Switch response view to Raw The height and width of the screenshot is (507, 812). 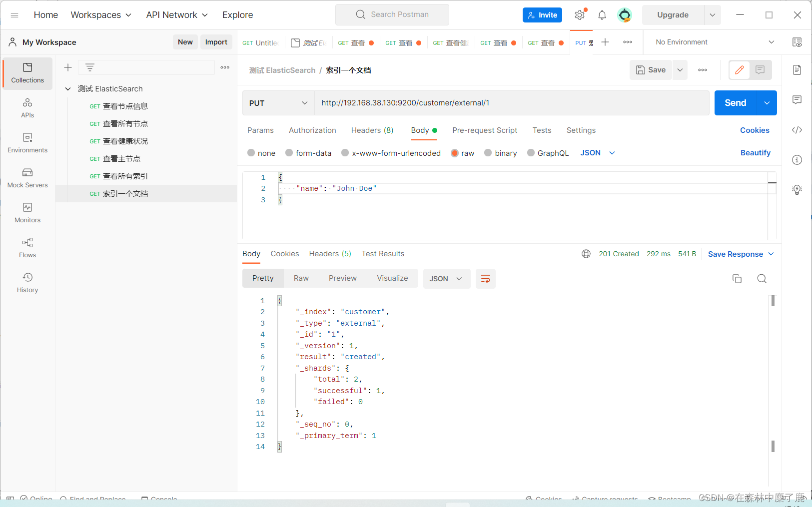[x=301, y=278]
